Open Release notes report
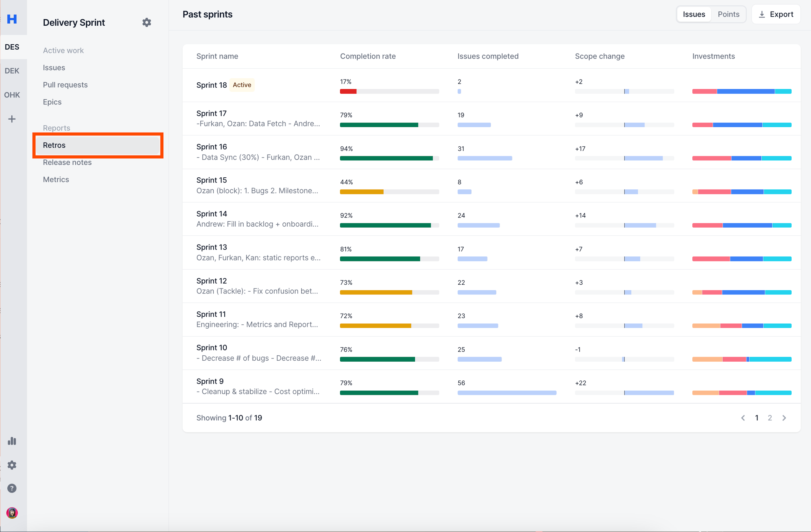 (67, 162)
